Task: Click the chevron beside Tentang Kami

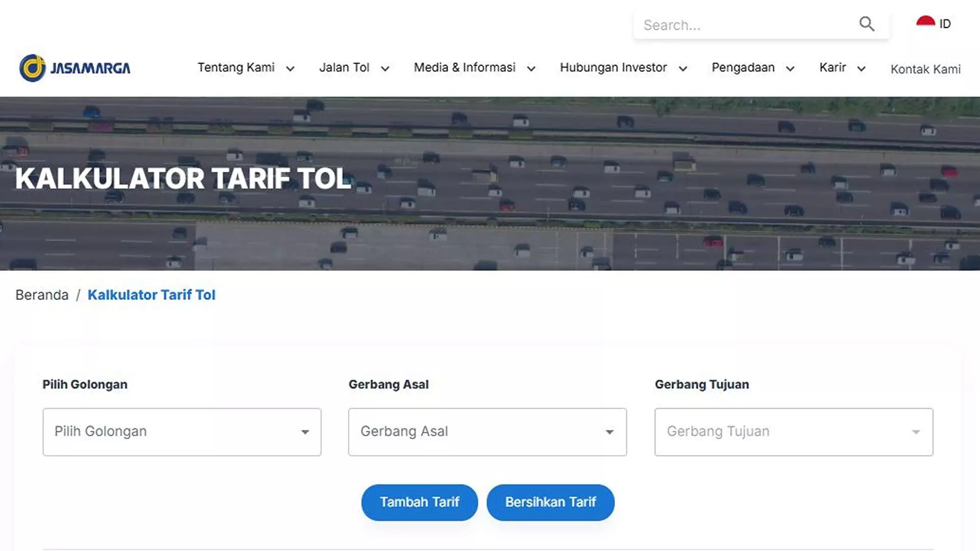Action: click(291, 68)
